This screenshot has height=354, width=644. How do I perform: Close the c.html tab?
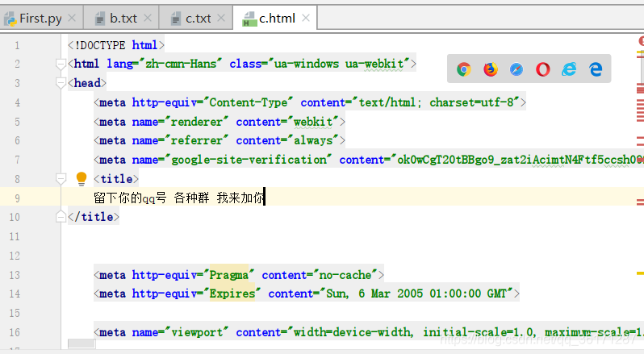click(x=306, y=18)
